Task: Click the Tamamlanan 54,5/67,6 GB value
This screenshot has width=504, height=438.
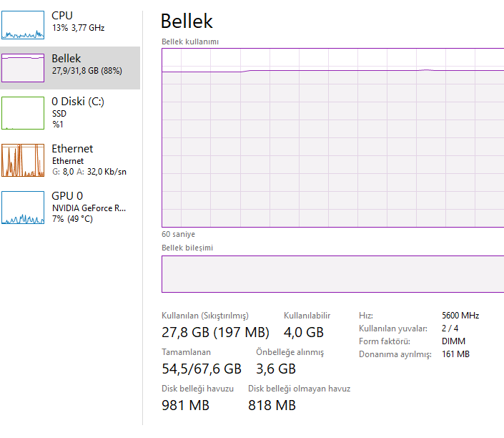Action: click(202, 369)
